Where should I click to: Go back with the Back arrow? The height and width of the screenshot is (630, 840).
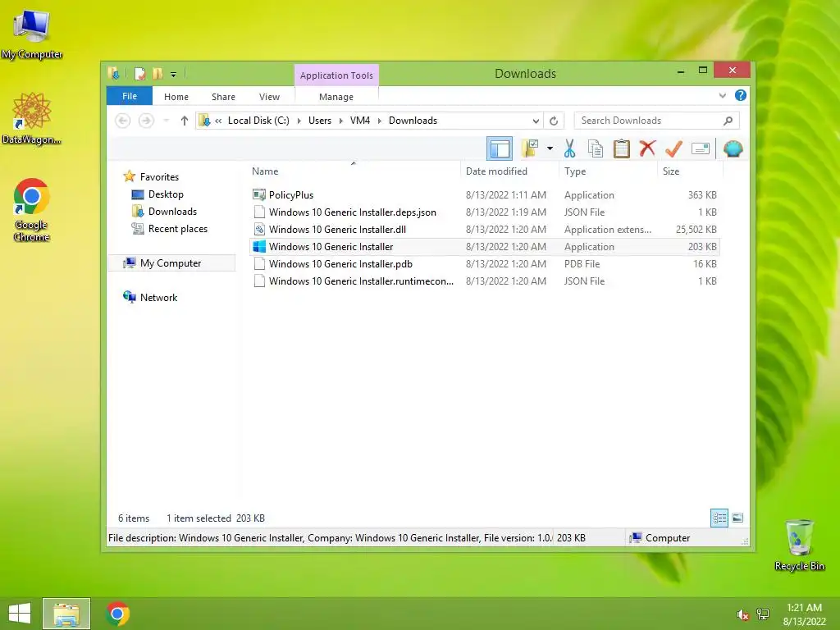(123, 121)
